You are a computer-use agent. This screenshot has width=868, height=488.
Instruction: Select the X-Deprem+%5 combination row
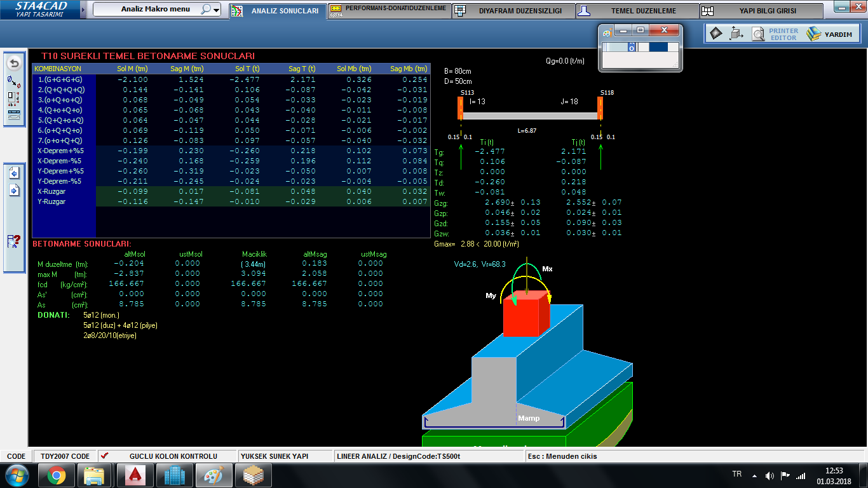pos(61,151)
